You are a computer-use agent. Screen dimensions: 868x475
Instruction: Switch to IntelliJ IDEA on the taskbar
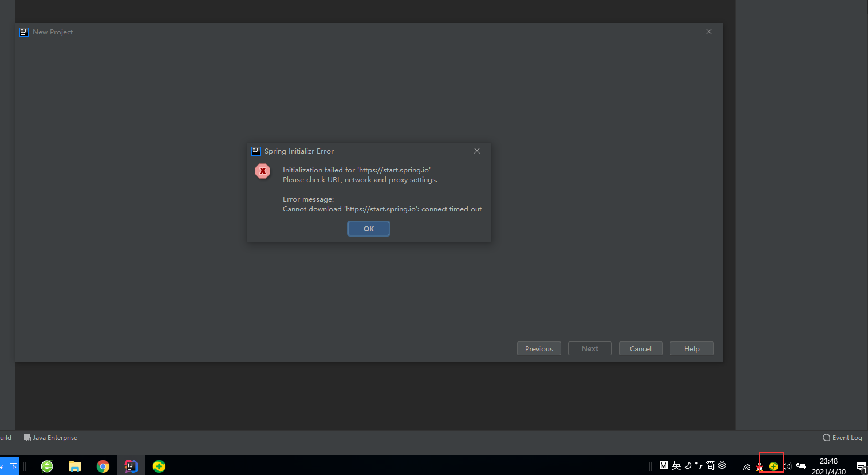tap(131, 466)
